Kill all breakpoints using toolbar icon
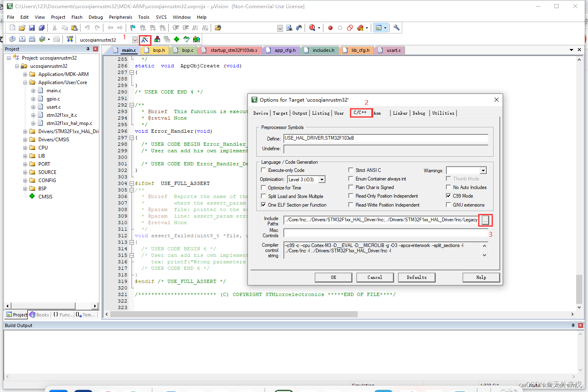Viewport: 588px width, 392px height. click(x=360, y=27)
